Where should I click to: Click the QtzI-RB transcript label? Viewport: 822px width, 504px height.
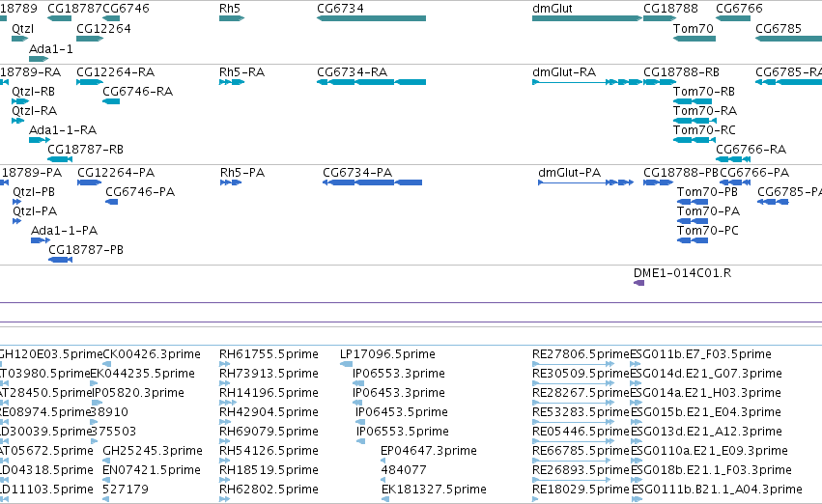[x=33, y=92]
